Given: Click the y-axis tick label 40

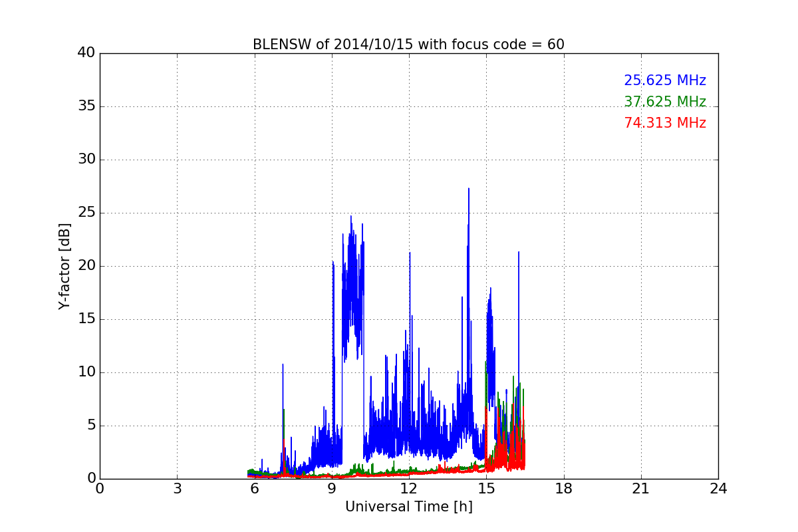Looking at the screenshot, I should pyautogui.click(x=86, y=53).
